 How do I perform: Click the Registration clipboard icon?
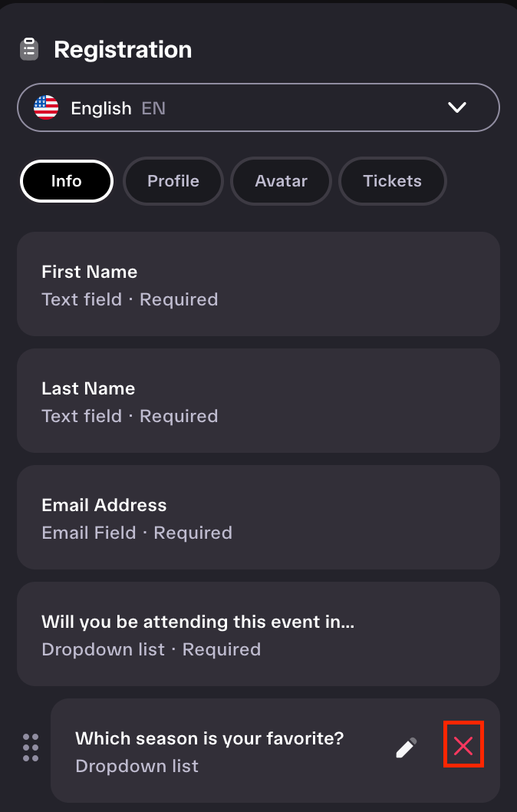click(29, 50)
